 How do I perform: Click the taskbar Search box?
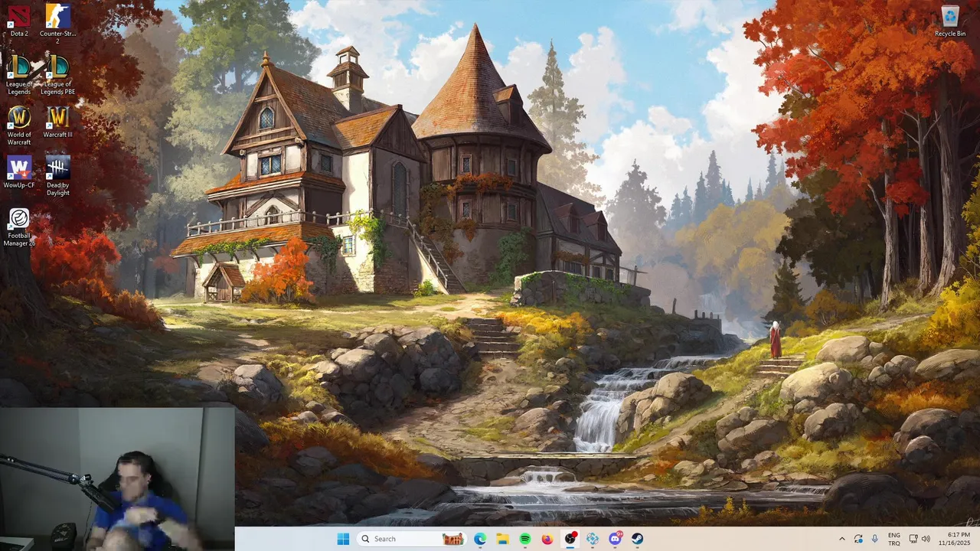[412, 539]
